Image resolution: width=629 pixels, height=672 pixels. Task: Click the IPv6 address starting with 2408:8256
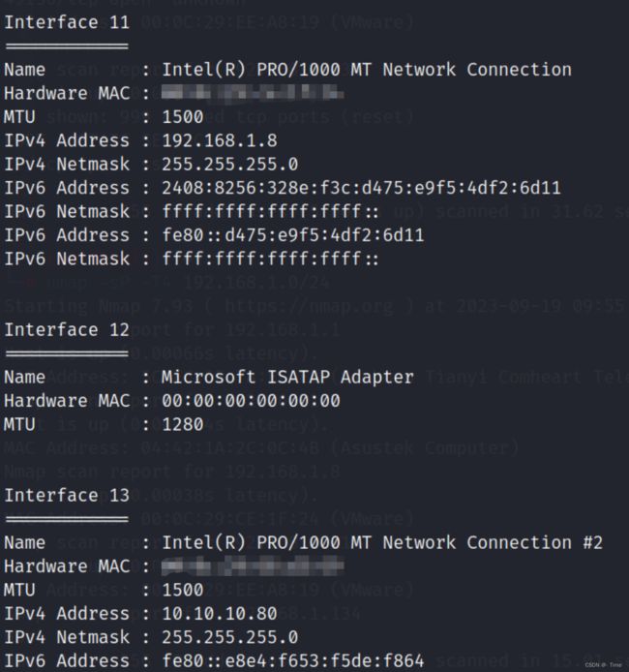[361, 188]
